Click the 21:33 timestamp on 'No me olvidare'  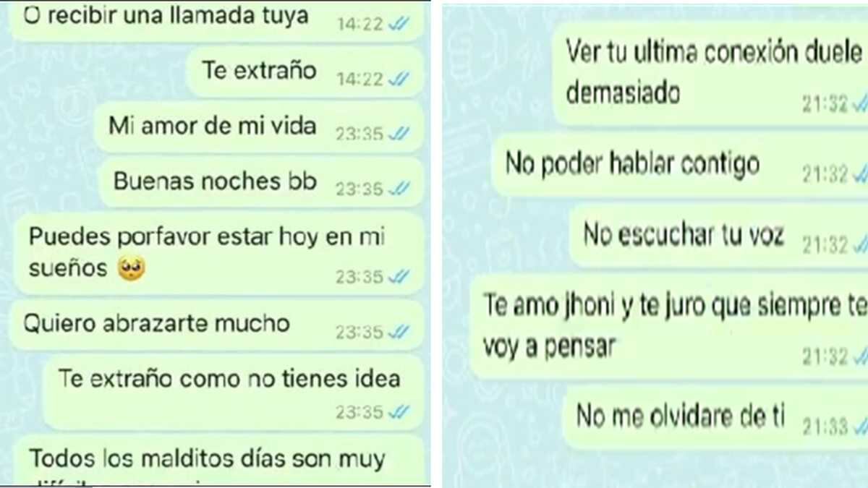click(825, 428)
